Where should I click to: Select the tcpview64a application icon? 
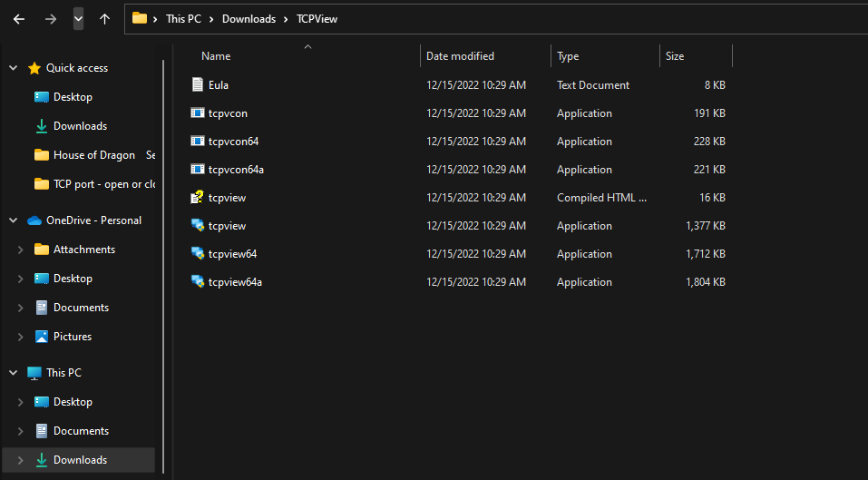click(198, 282)
